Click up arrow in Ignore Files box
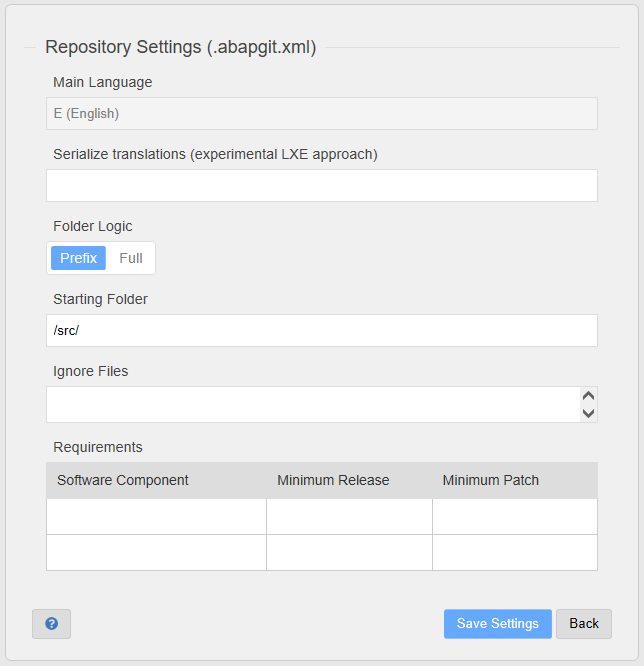Image resolution: width=644 pixels, height=666 pixels. (x=588, y=396)
